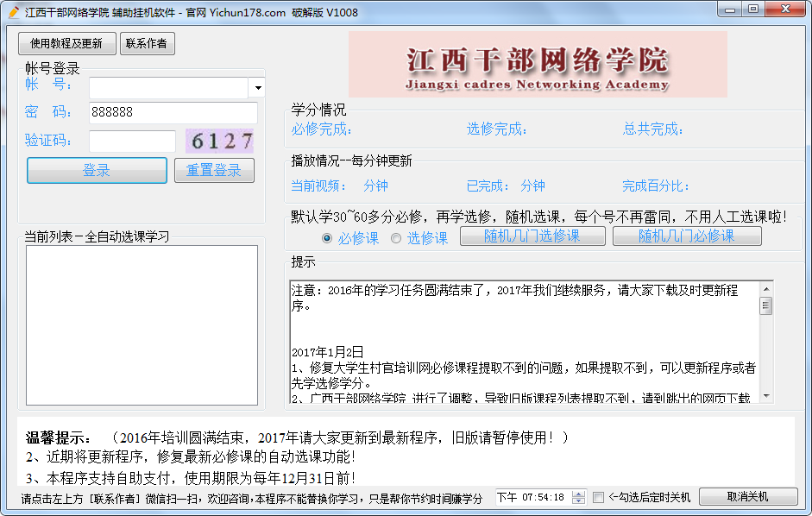
Task: Click the 联系作者 contact button
Action: (147, 43)
